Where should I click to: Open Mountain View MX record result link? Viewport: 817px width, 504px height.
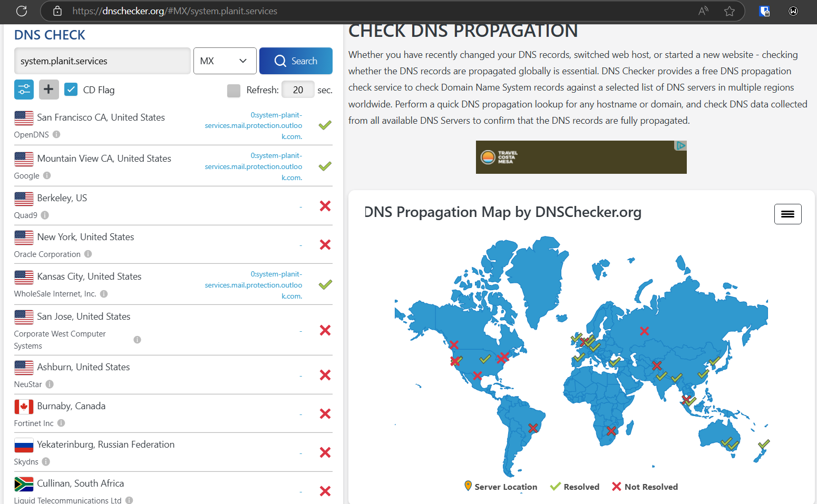point(254,166)
